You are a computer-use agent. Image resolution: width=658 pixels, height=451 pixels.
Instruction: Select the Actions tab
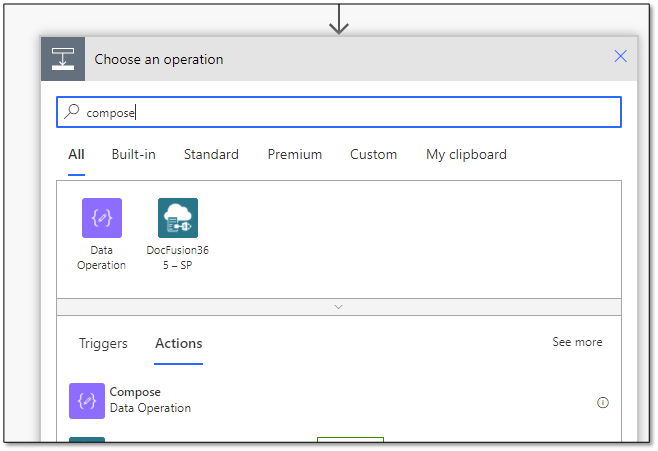(179, 344)
